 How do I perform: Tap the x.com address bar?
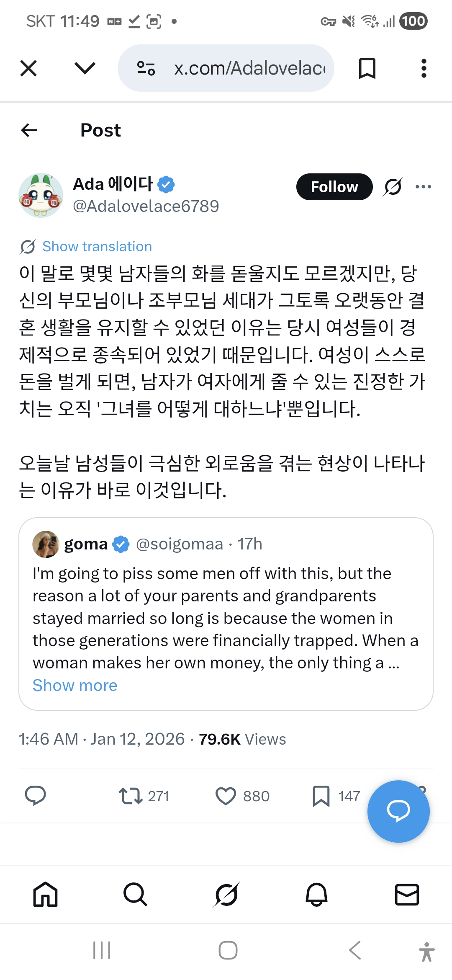[x=249, y=68]
